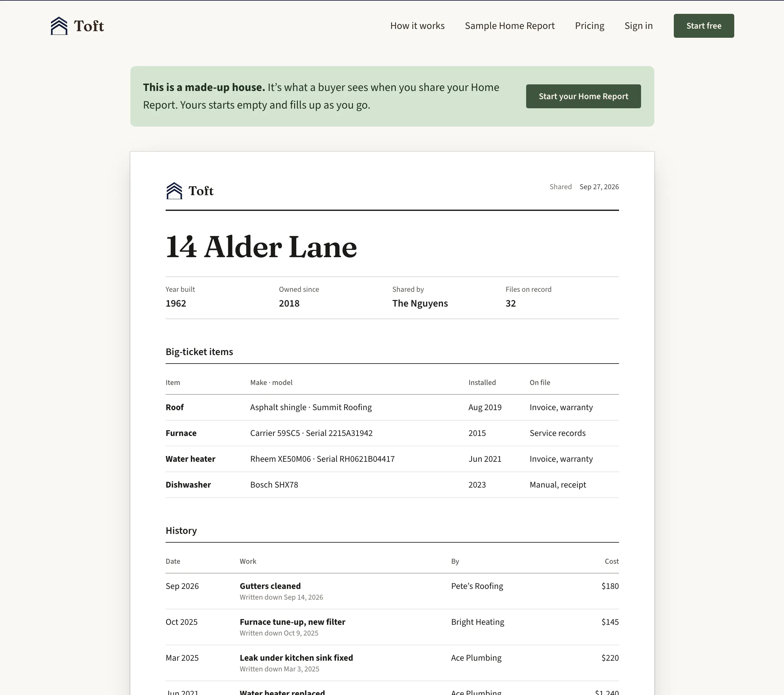Click the Start free button
Viewport: 784px width, 695px height.
pos(703,26)
